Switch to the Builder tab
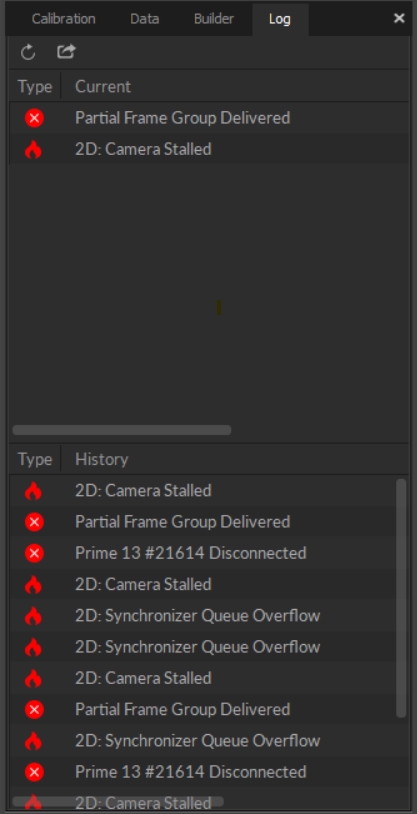This screenshot has height=814, width=417. click(213, 19)
